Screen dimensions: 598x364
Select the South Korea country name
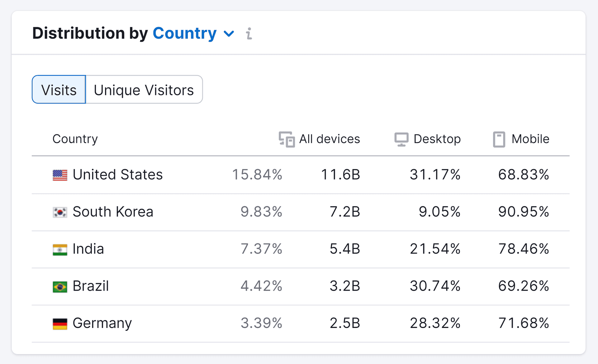coord(113,212)
